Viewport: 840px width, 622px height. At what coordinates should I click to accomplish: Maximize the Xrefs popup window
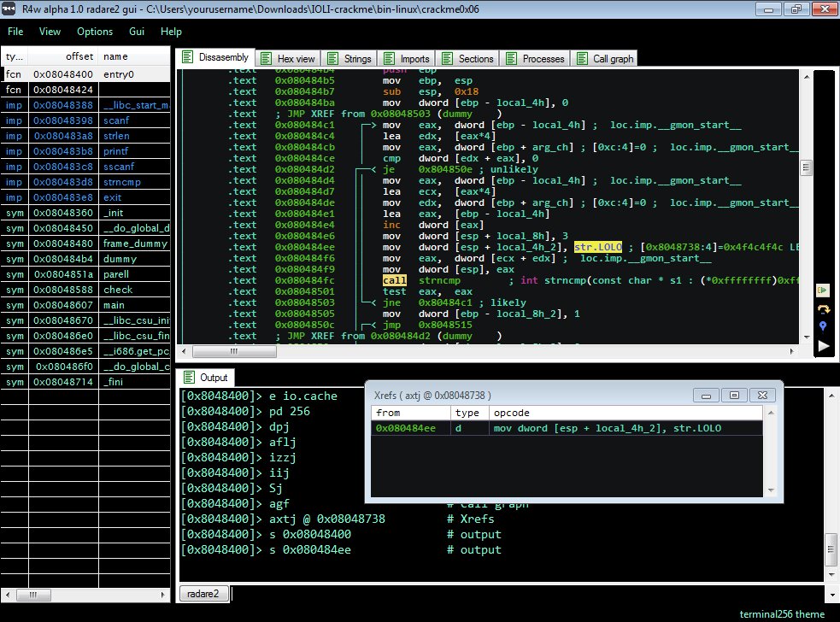(x=734, y=396)
